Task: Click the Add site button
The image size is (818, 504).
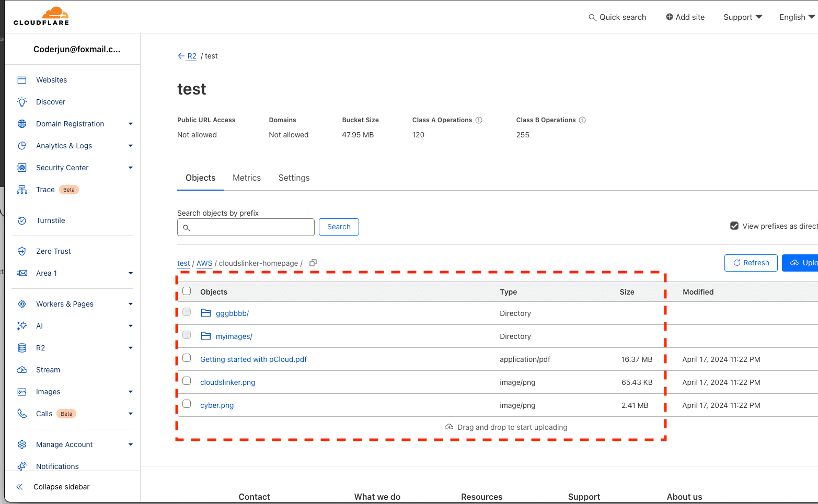Action: pos(685,17)
